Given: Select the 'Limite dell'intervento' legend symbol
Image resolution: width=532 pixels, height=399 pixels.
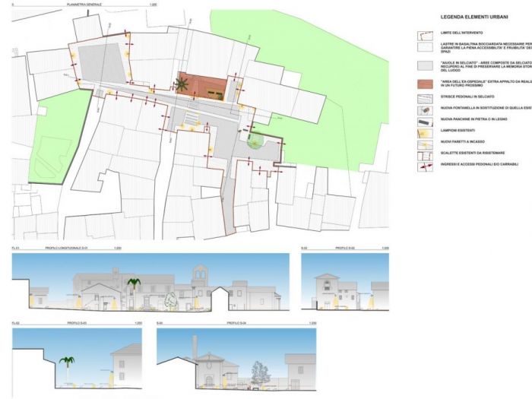Looking at the screenshot, I should click(425, 36).
